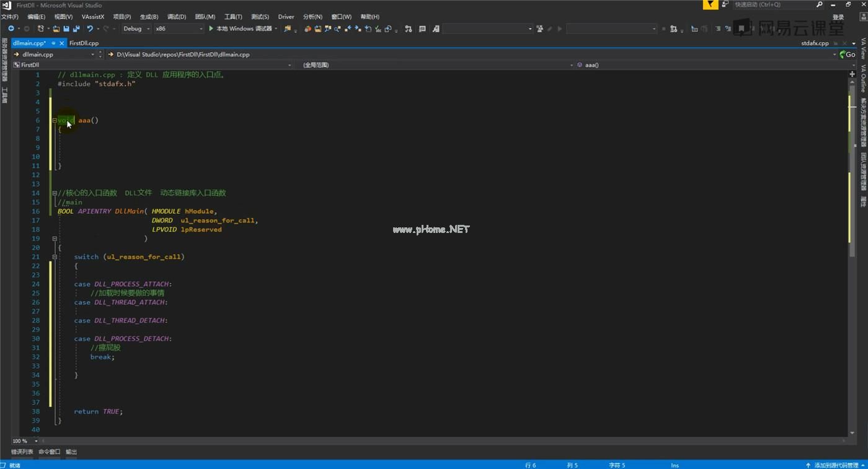Open the 帮助(H) menu

370,17
